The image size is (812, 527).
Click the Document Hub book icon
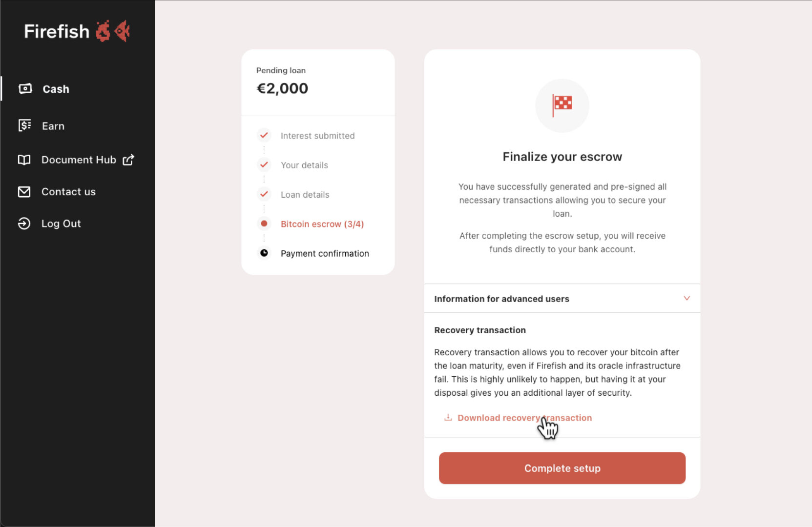(24, 160)
